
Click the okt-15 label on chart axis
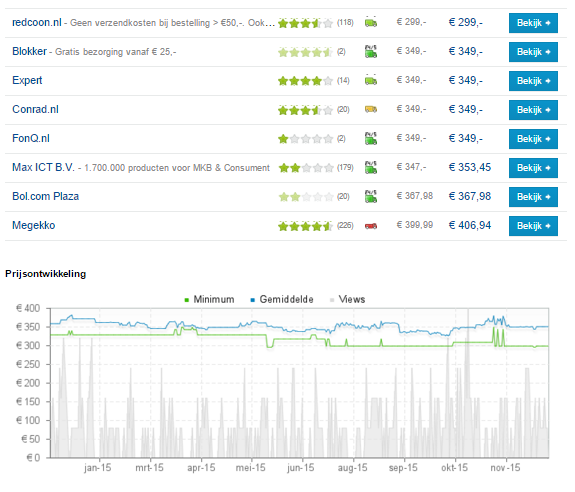coord(455,467)
